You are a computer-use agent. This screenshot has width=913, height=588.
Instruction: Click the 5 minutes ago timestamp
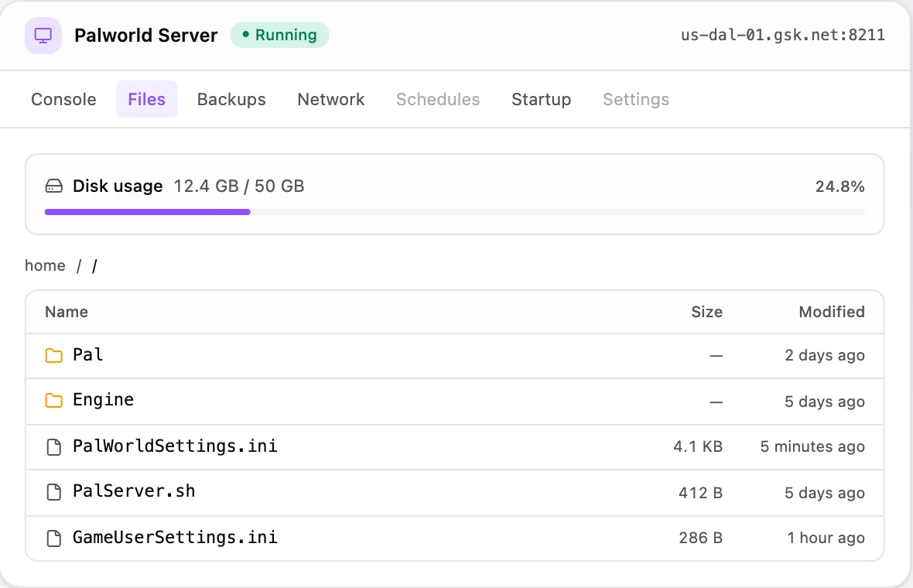click(x=812, y=446)
